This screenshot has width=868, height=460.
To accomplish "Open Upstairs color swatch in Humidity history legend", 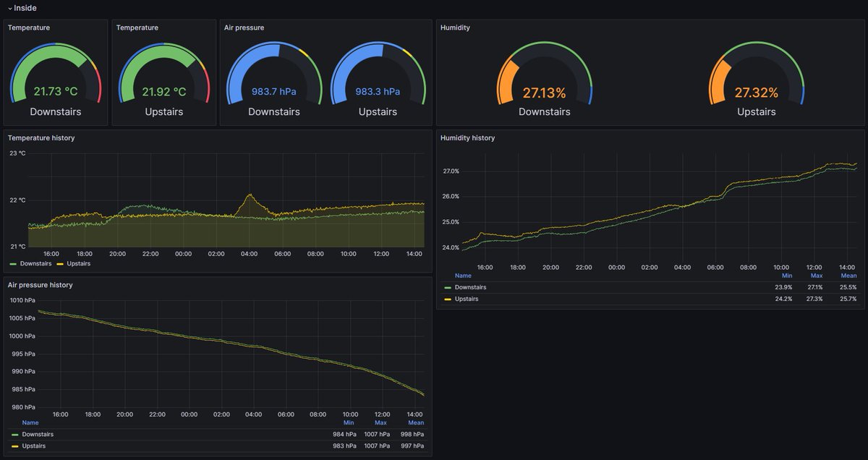I will tap(448, 299).
